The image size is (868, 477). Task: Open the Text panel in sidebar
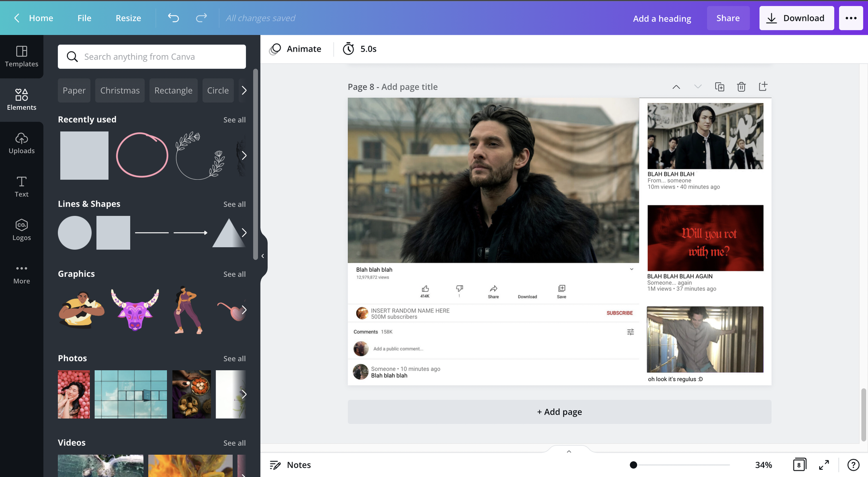click(22, 186)
